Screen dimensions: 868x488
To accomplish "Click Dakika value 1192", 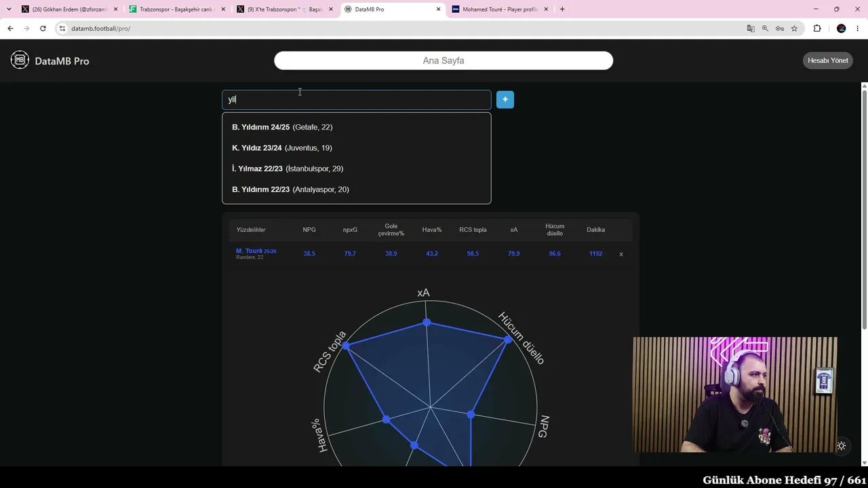I will coord(596,253).
